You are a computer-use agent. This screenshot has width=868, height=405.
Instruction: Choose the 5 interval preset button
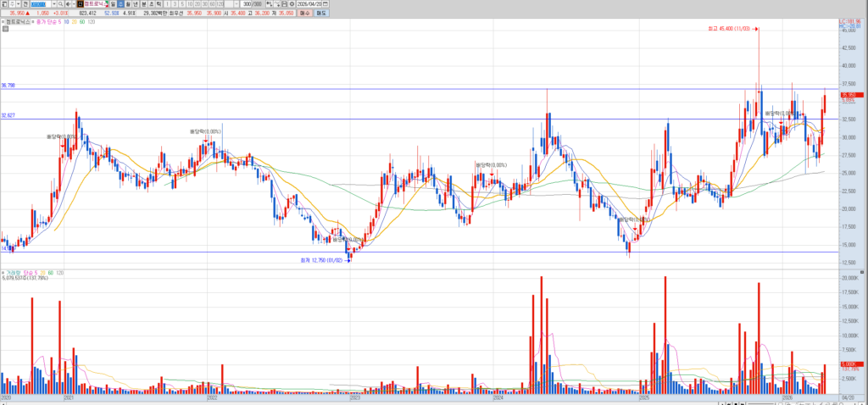(x=182, y=4)
